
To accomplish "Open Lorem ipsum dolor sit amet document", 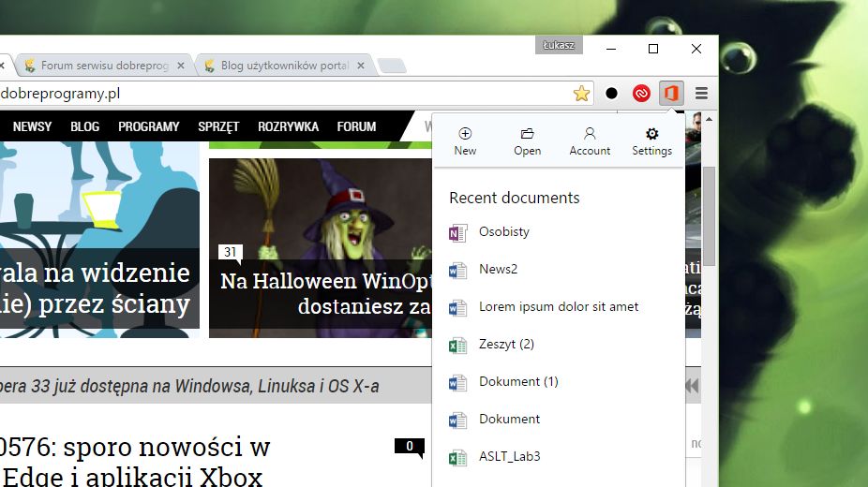I will pos(559,307).
